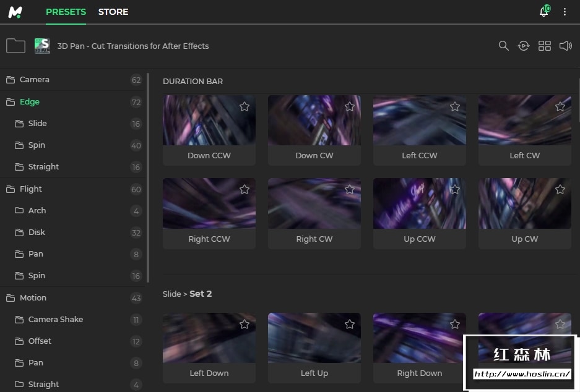Viewport: 580px width, 392px height.
Task: Toggle the preview refresh eye icon
Action: tap(524, 46)
